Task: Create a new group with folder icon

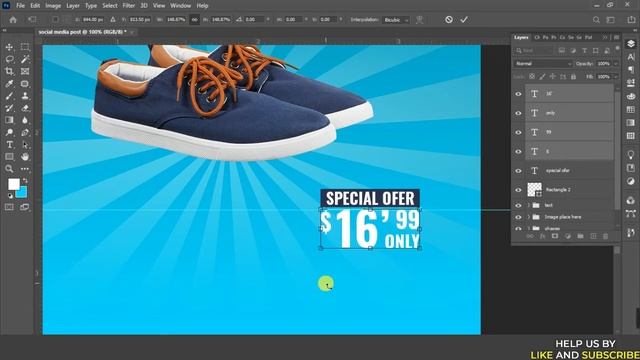Action: [580, 236]
